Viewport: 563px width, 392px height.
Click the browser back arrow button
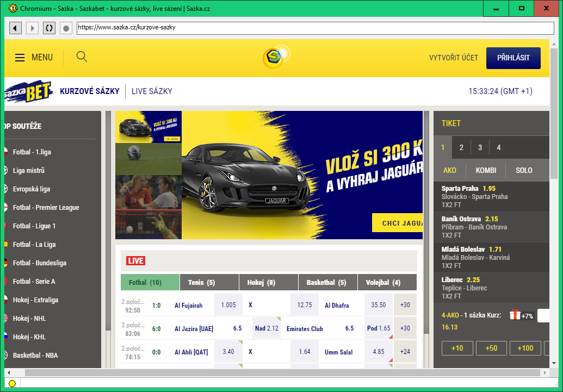15,28
